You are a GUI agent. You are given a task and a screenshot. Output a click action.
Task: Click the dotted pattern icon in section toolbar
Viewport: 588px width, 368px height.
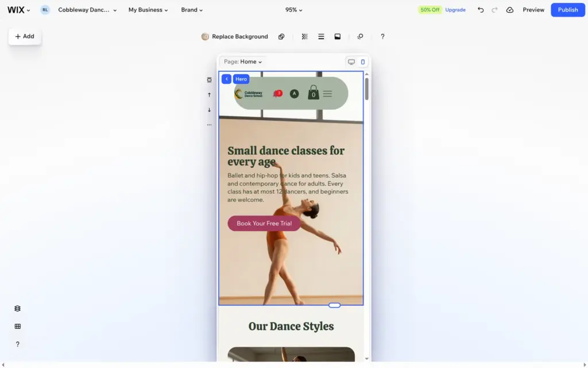(x=305, y=36)
